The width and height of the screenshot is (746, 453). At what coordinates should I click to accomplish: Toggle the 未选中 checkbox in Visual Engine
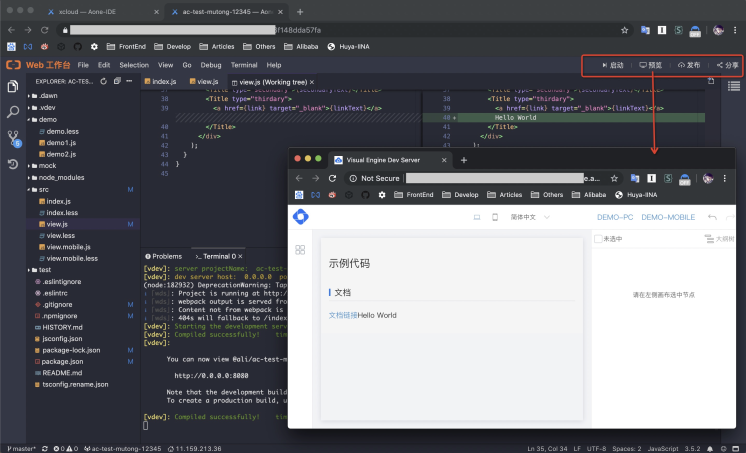pos(598,239)
